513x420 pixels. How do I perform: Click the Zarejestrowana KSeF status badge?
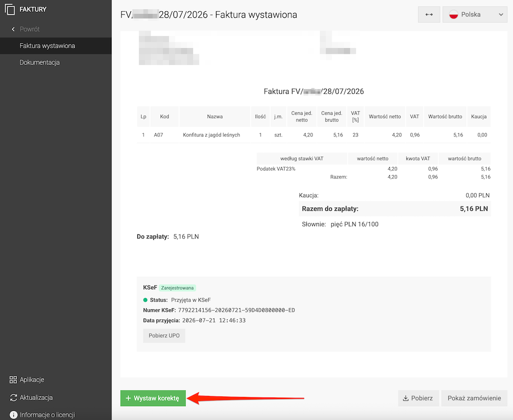coord(177,288)
